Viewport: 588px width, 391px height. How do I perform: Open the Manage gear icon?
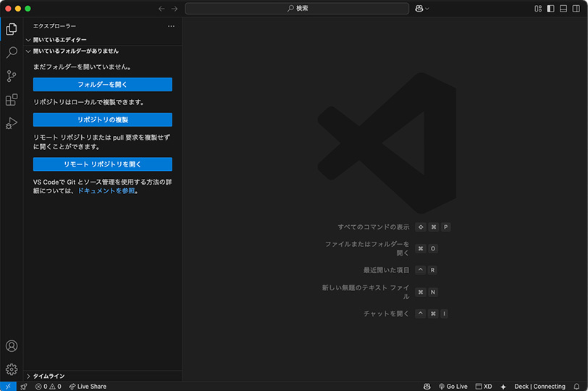pyautogui.click(x=12, y=369)
